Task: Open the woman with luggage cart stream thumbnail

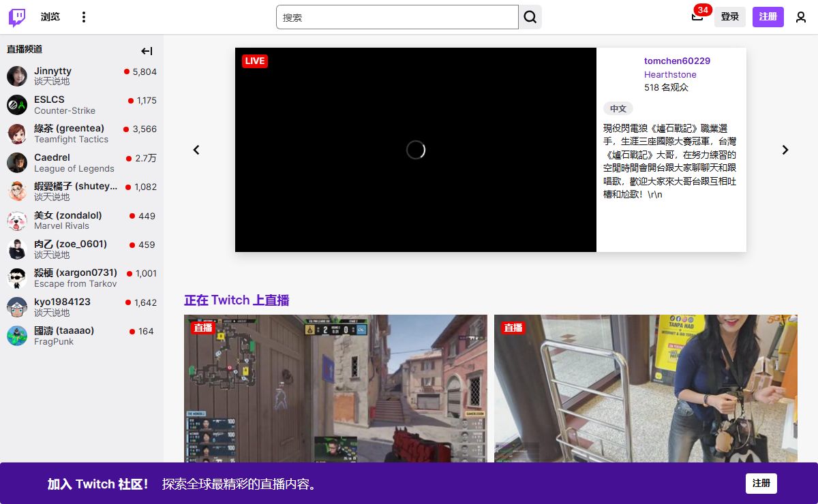Action: [x=646, y=388]
